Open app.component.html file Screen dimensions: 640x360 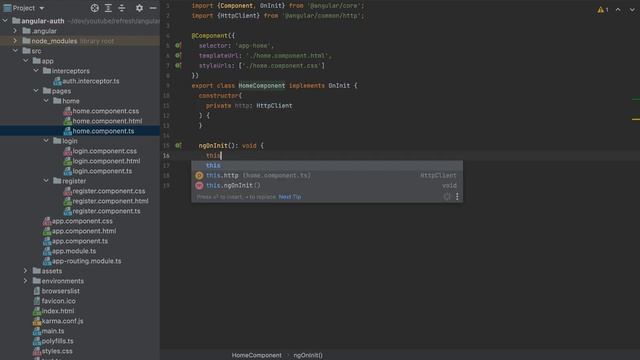point(84,231)
